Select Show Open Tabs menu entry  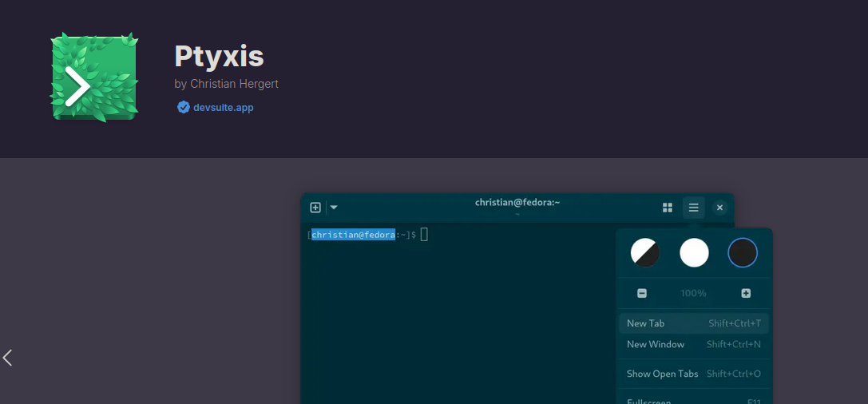point(694,374)
